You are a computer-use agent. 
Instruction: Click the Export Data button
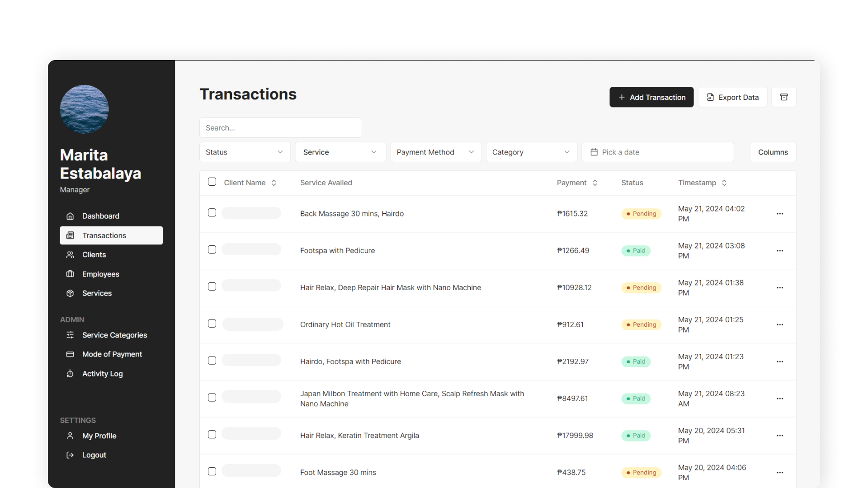pyautogui.click(x=732, y=97)
